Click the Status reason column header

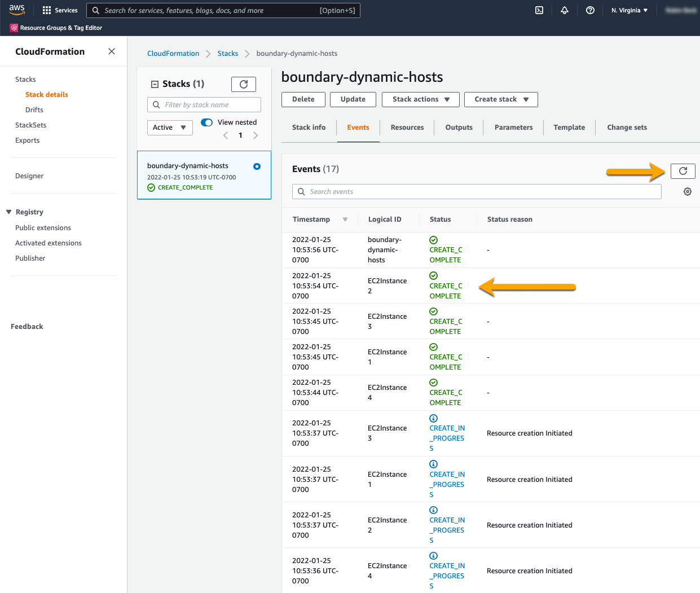(510, 219)
